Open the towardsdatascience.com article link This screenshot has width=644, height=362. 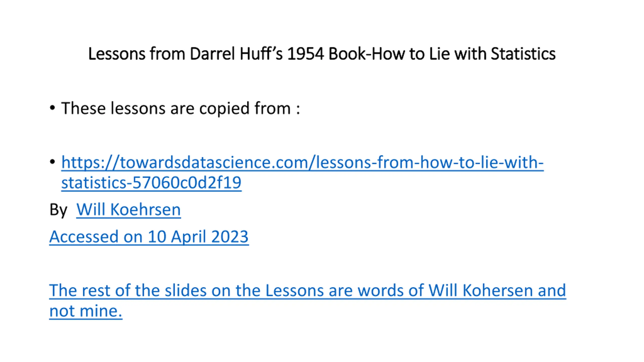tap(302, 162)
